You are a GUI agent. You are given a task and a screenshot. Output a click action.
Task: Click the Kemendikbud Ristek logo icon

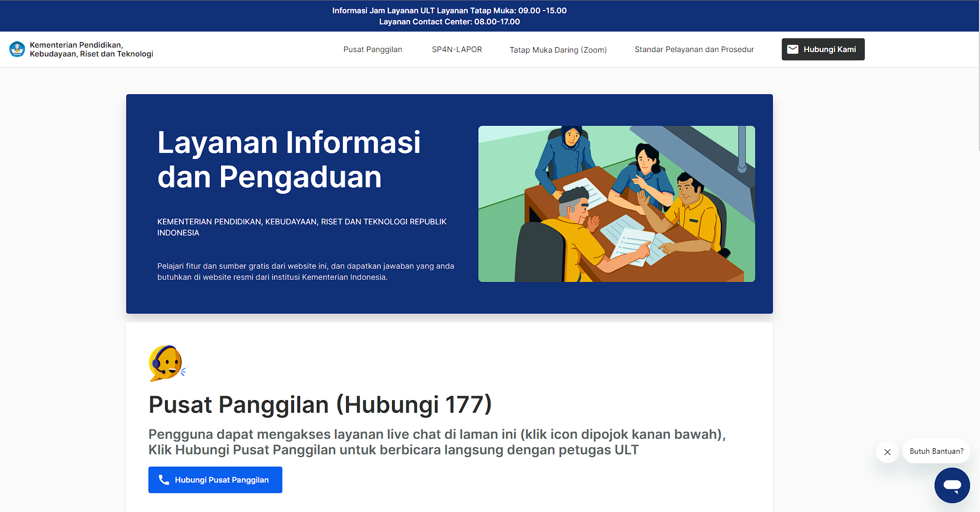(x=17, y=49)
